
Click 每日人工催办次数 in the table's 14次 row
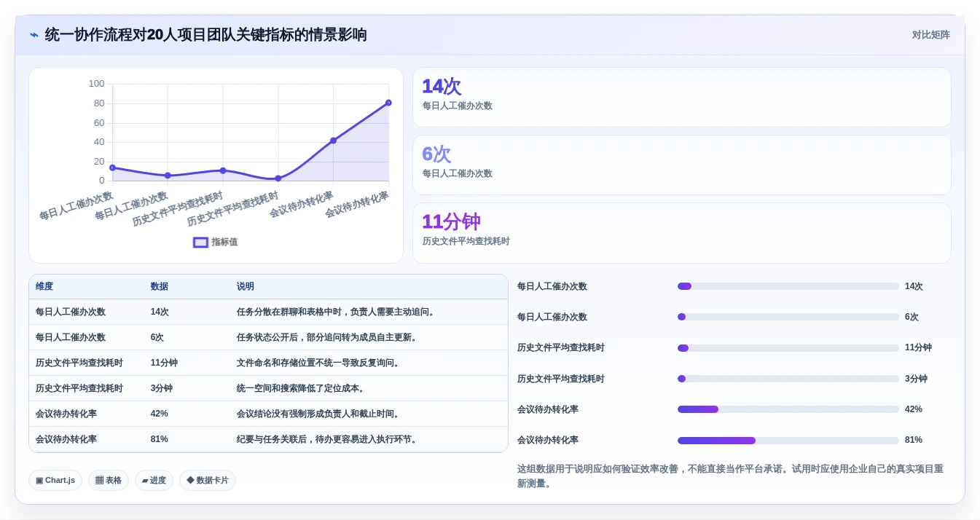tap(71, 312)
